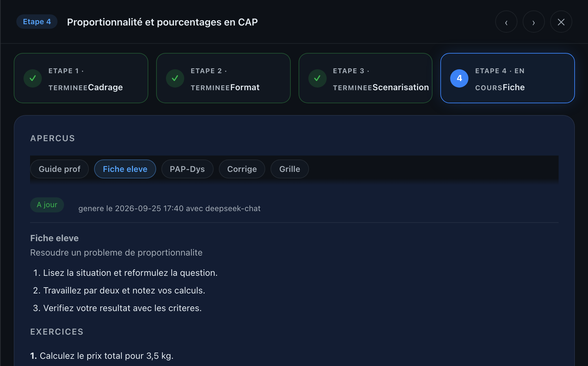Select the Fiche eleve tab

coord(125,169)
